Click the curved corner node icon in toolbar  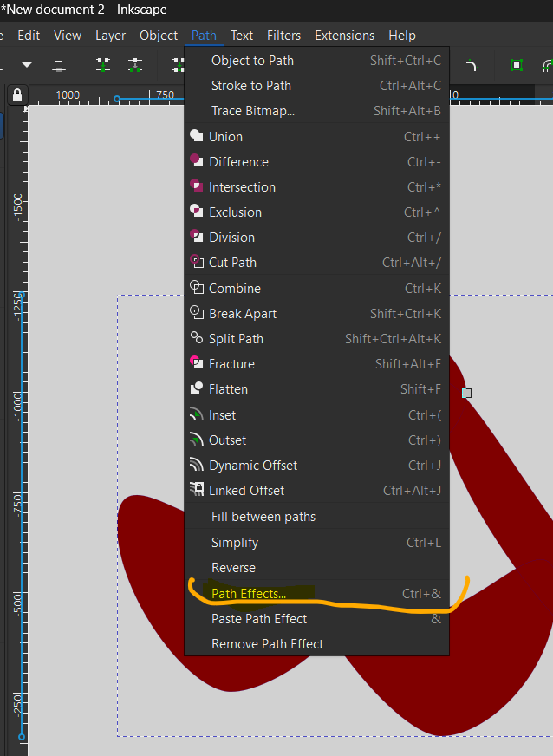[x=471, y=65]
